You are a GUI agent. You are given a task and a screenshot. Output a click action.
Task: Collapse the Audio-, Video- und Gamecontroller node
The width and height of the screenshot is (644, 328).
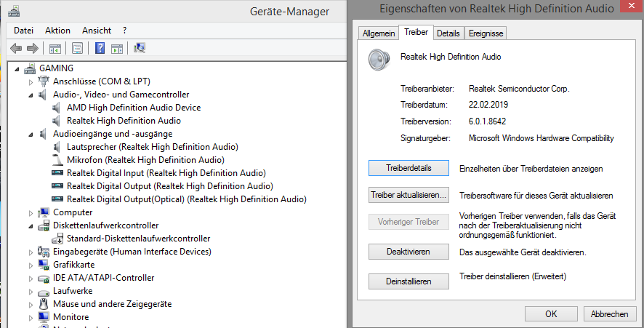click(x=31, y=95)
